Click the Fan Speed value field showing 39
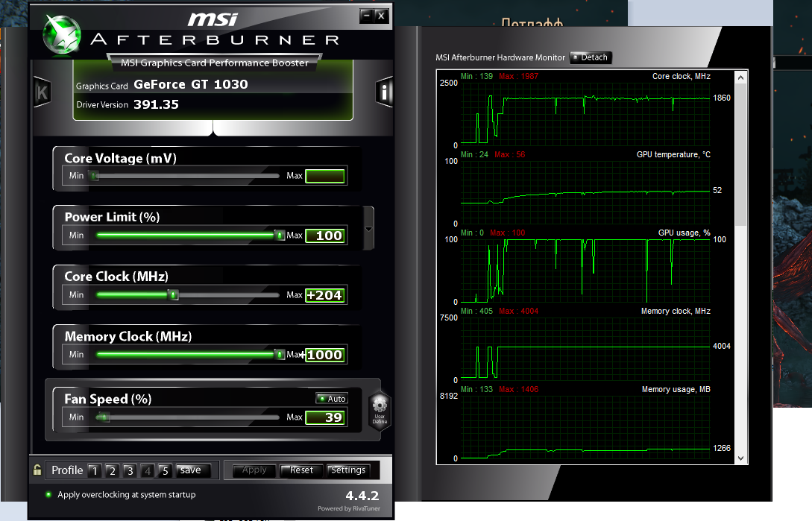This screenshot has width=812, height=521. pos(324,417)
